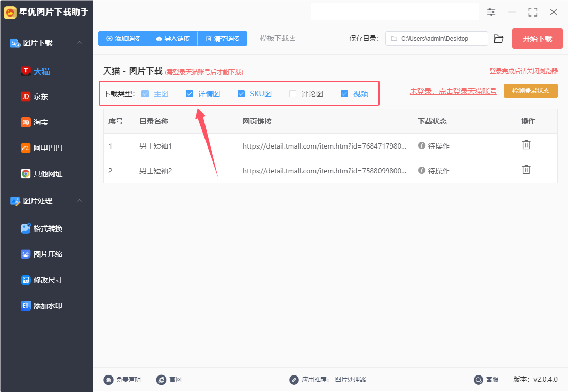Click the 版本：v2.0.4.0 version text

535,379
